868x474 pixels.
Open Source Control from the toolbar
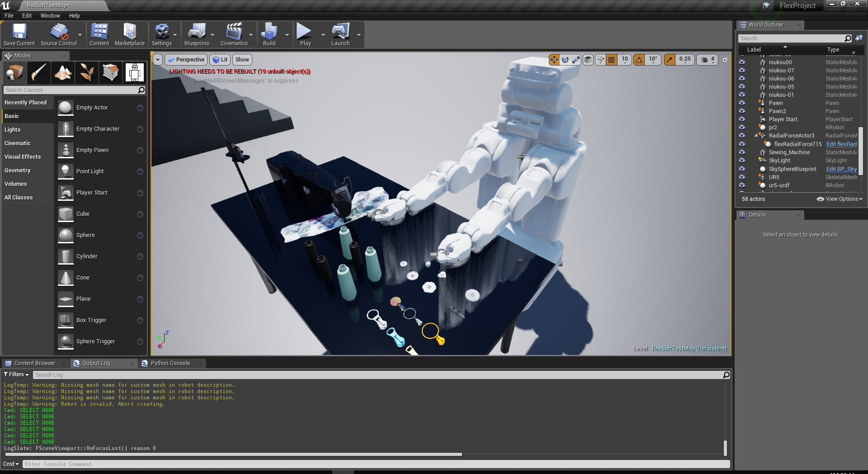59,31
